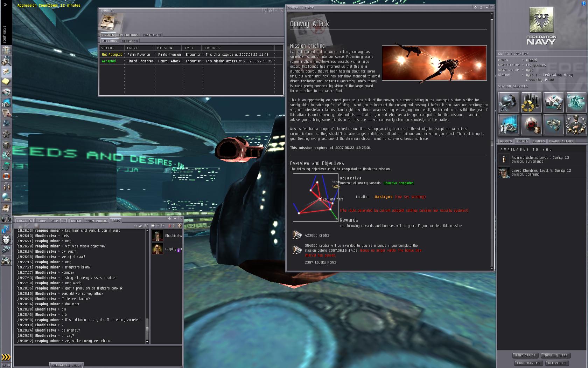Open the lifebuoy help icon in sidebar

click(6, 176)
